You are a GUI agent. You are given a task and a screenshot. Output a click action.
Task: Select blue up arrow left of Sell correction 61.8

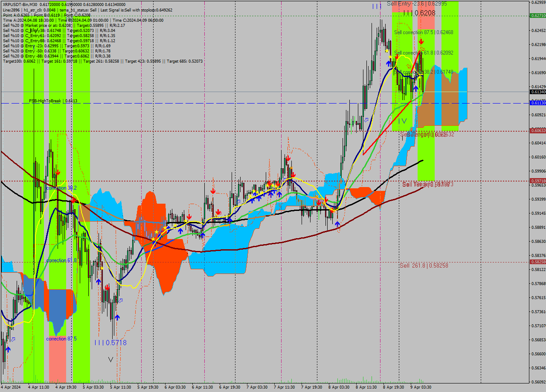(389, 63)
